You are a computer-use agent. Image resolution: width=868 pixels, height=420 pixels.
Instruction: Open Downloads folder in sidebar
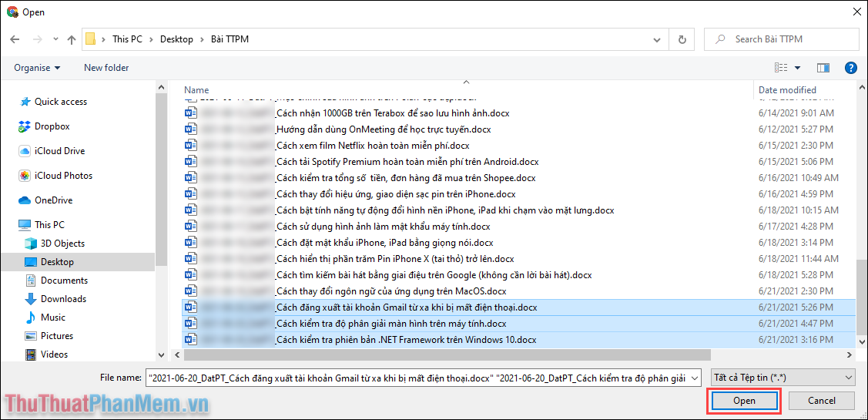[55, 299]
